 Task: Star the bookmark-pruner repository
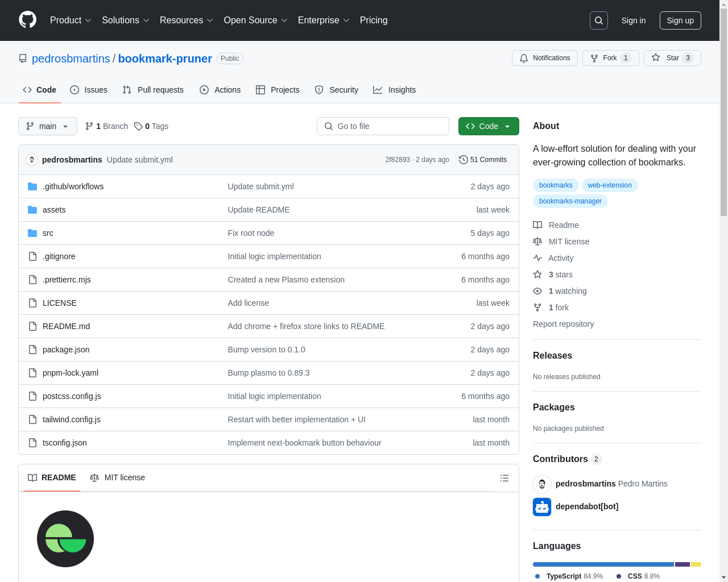tap(672, 58)
